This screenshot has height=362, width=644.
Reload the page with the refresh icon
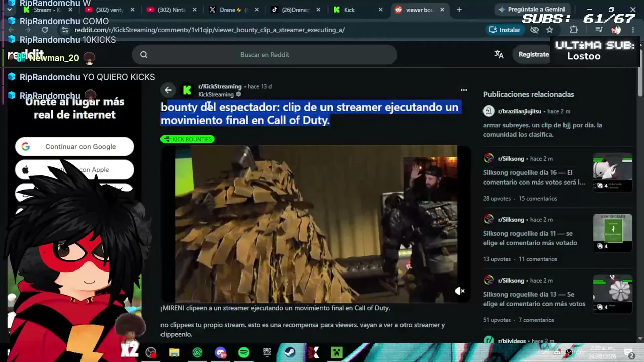pos(45,30)
